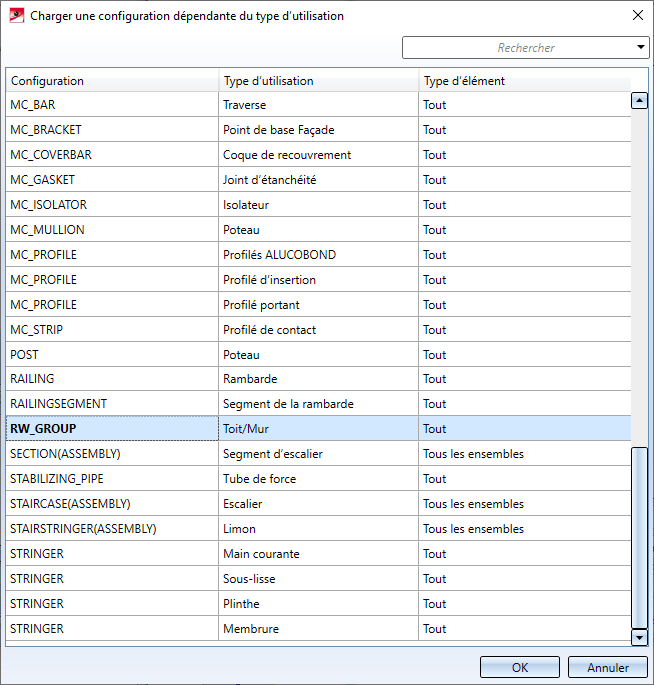This screenshot has width=654, height=685.
Task: Select the STAIRCASE(ASSEMBLY) Escalier row
Action: pyautogui.click(x=318, y=504)
